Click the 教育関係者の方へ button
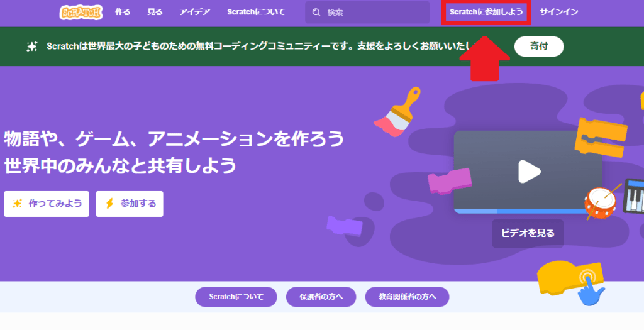This screenshot has width=644, height=330. [407, 297]
